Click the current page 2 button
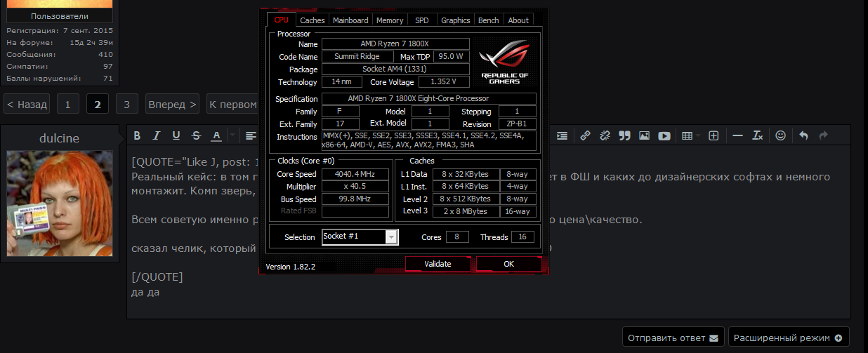The image size is (868, 353). 97,105
